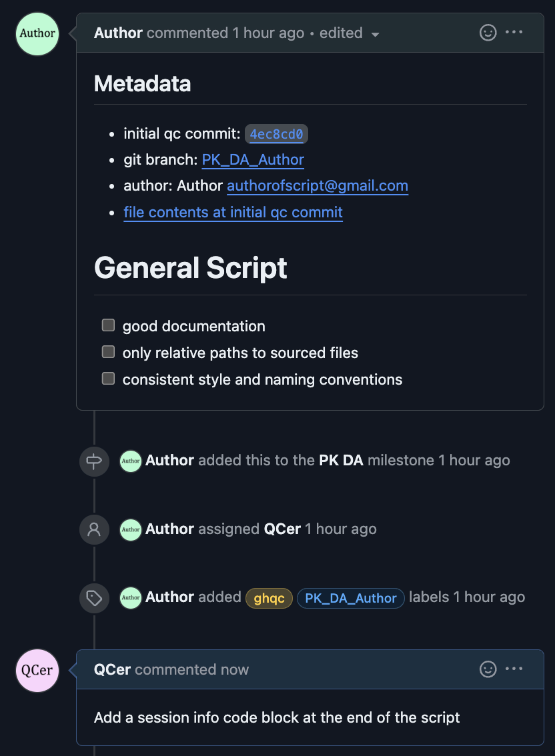This screenshot has height=756, width=555.
Task: Click the milestone event icon
Action: [94, 461]
